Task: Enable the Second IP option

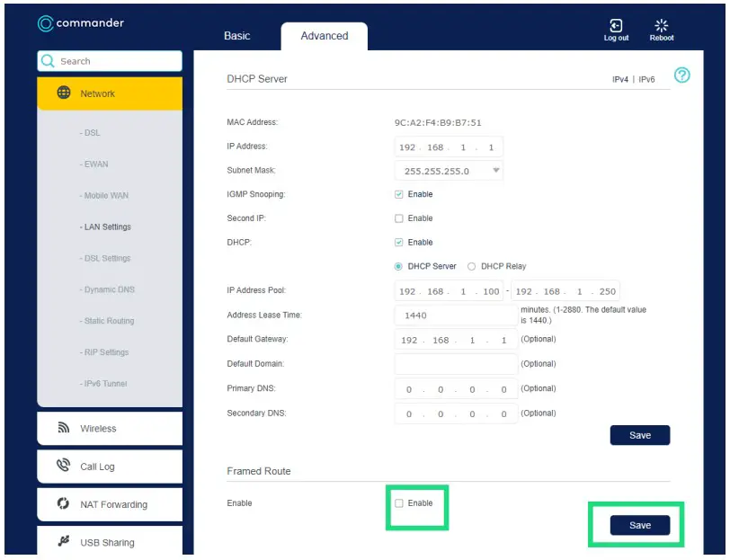Action: [400, 218]
